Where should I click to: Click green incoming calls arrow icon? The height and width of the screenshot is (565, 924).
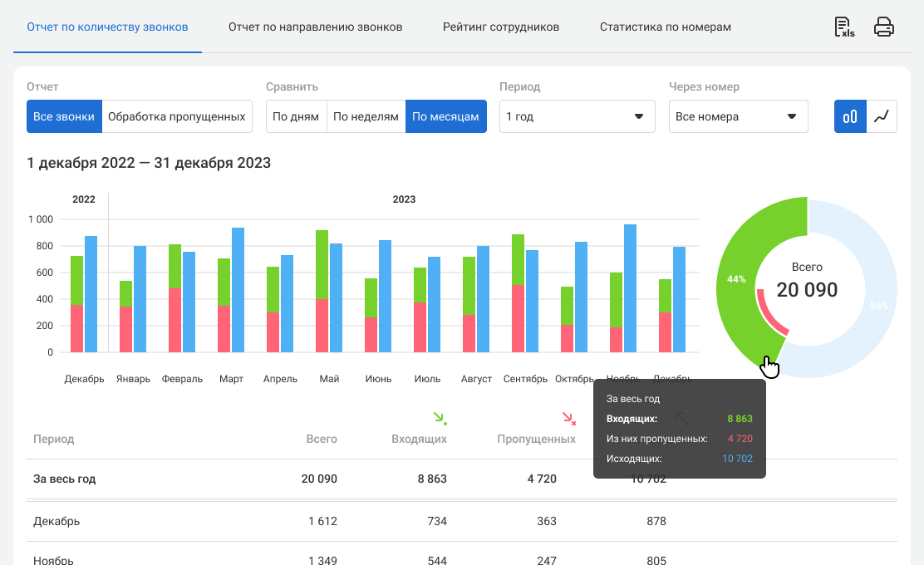[440, 418]
